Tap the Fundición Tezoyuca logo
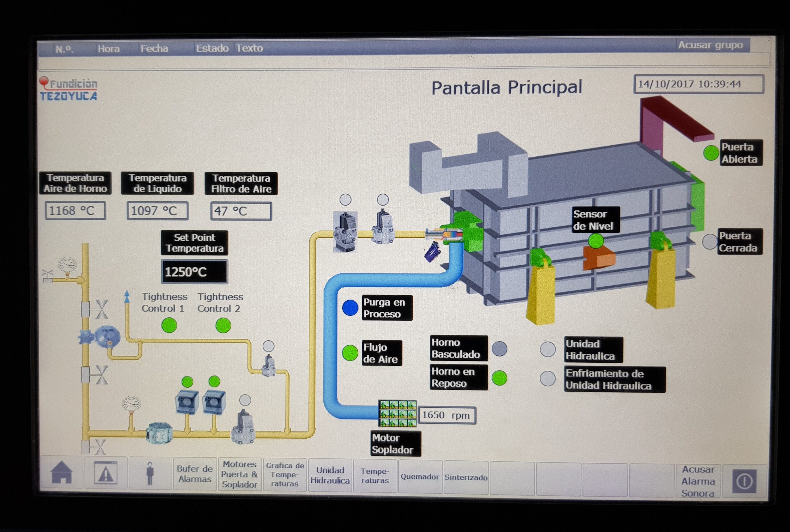 (x=69, y=89)
